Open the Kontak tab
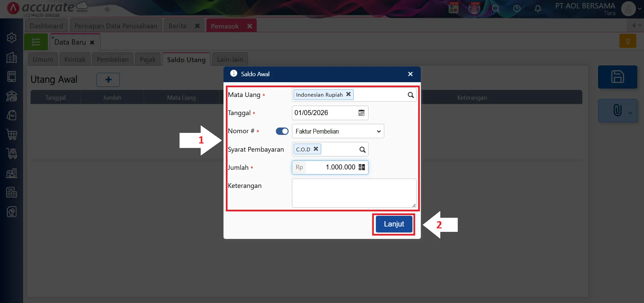Screen dimensions: 644x303 75,59
